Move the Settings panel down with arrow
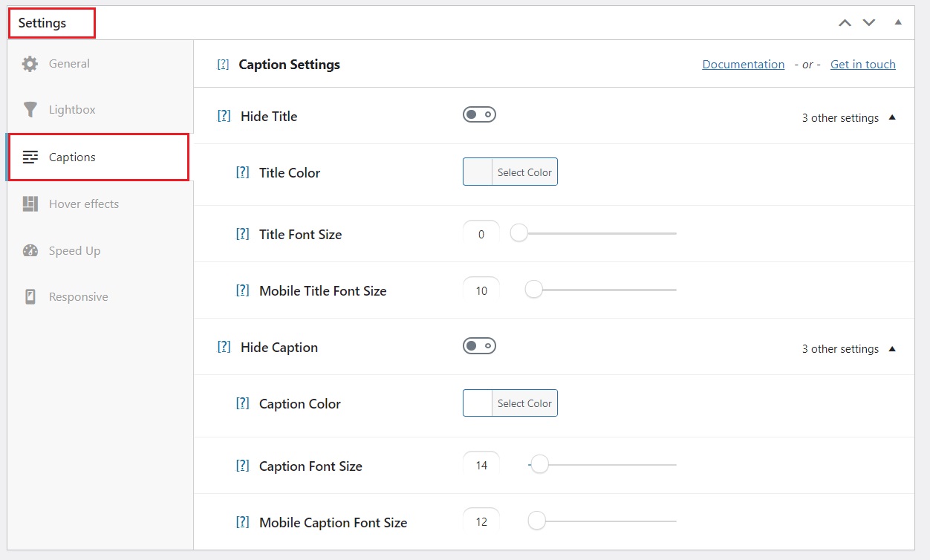930x560 pixels. (869, 22)
